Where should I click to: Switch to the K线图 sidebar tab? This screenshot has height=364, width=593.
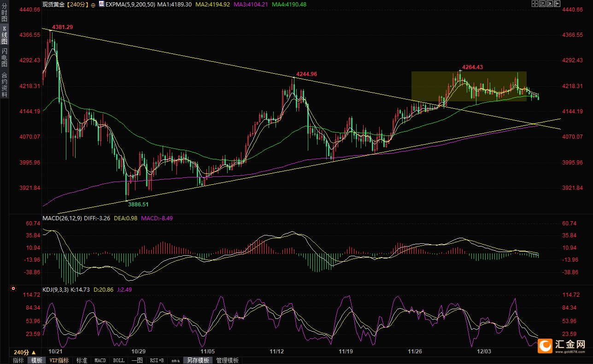click(4, 35)
